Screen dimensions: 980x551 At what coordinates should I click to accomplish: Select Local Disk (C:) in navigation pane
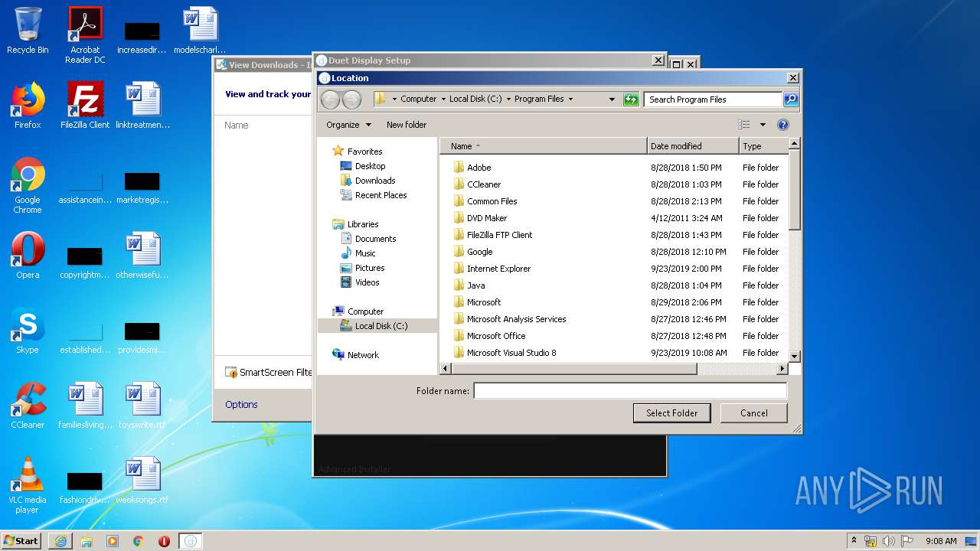coord(377,326)
